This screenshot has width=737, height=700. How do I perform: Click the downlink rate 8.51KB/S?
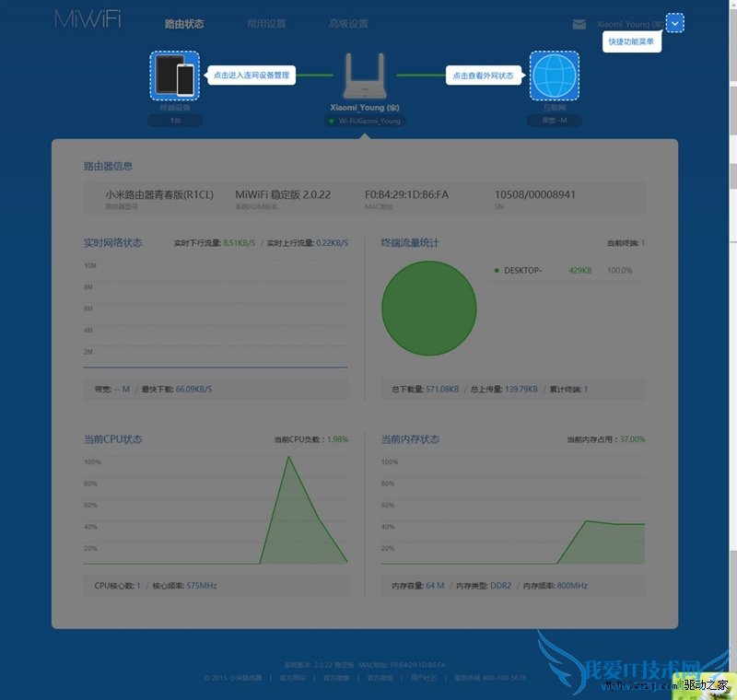coord(239,243)
